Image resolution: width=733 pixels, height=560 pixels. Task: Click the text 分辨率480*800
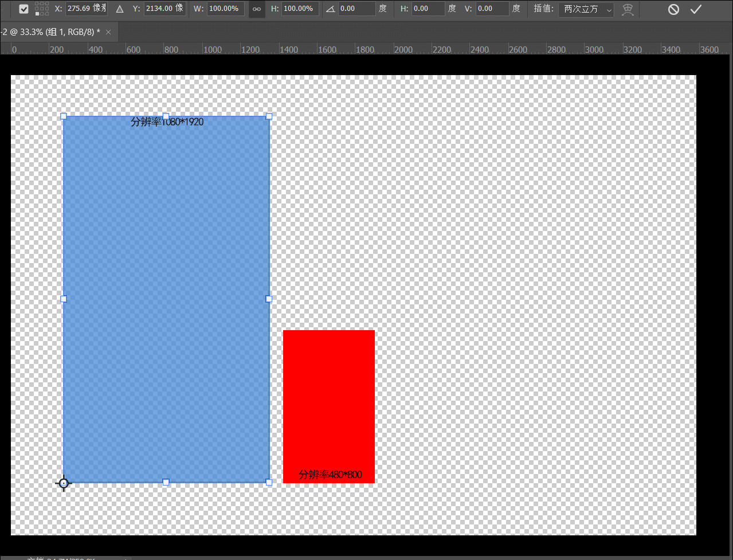(x=330, y=475)
